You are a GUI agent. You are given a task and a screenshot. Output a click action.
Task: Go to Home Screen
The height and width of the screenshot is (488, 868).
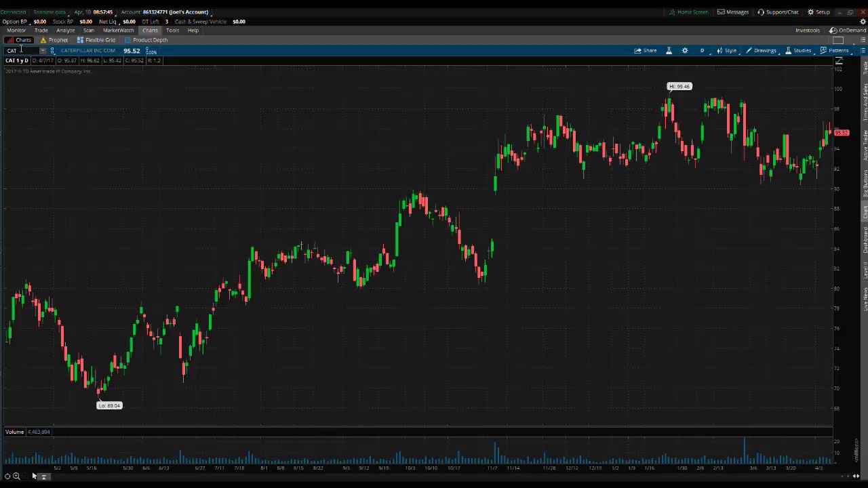688,12
